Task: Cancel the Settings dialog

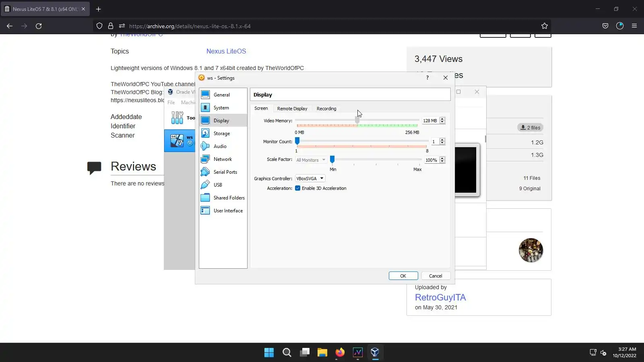Action: click(x=436, y=276)
